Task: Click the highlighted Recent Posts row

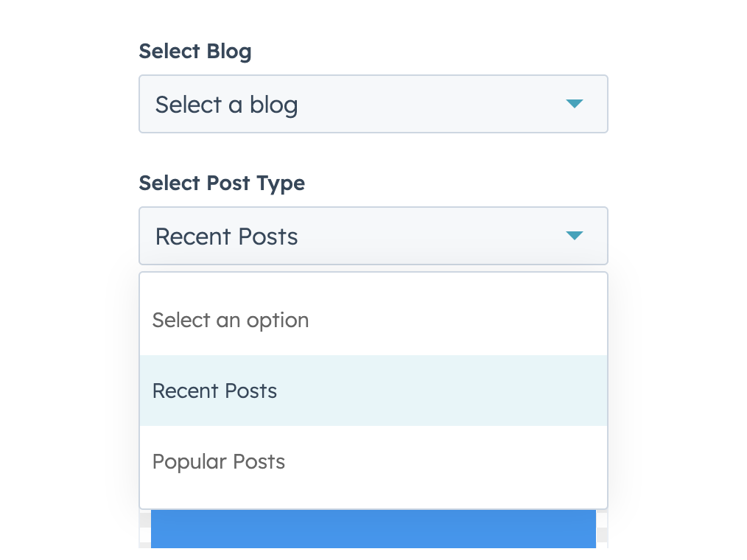Action: pyautogui.click(x=373, y=391)
